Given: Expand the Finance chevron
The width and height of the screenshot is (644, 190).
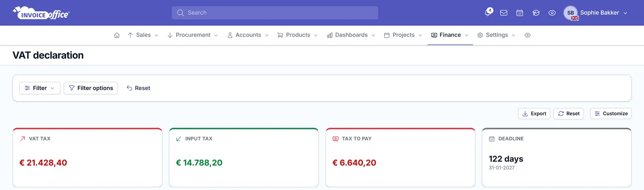Looking at the screenshot, I should point(466,35).
